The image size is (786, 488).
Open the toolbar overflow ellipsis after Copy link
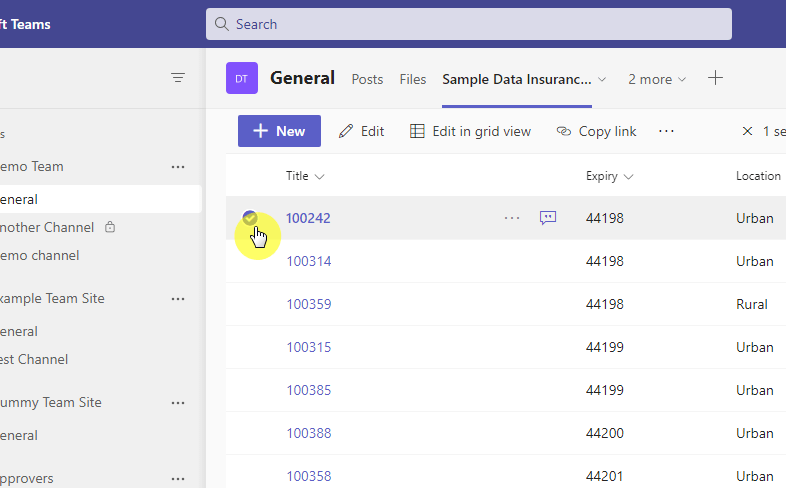pos(666,131)
